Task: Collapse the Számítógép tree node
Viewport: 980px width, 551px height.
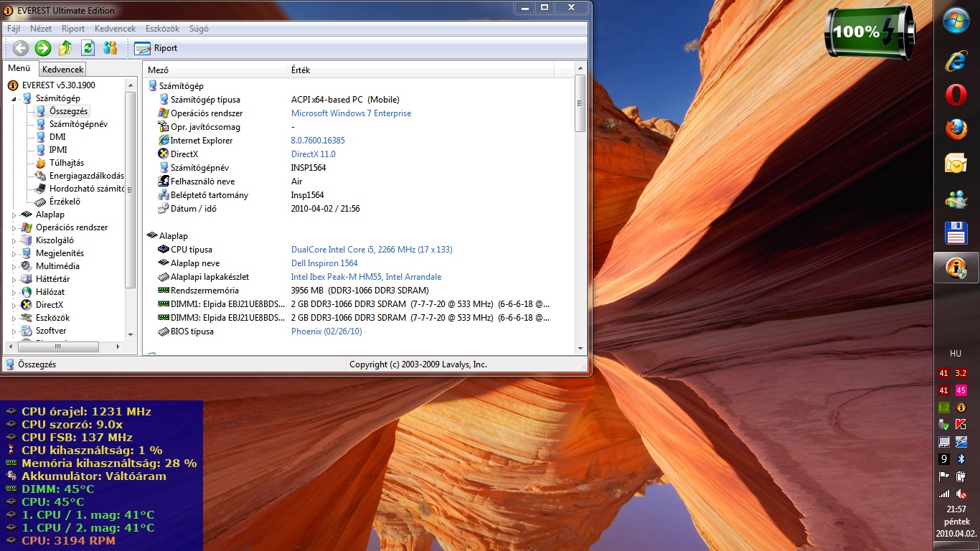Action: click(x=14, y=98)
